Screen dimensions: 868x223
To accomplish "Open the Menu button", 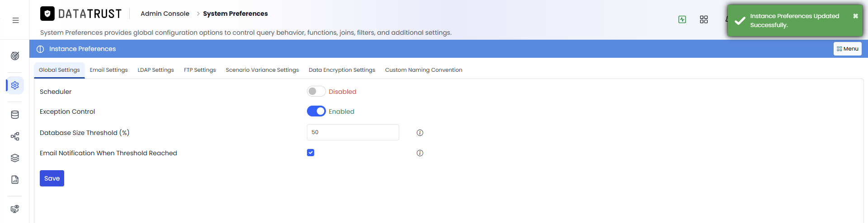I will click(847, 49).
